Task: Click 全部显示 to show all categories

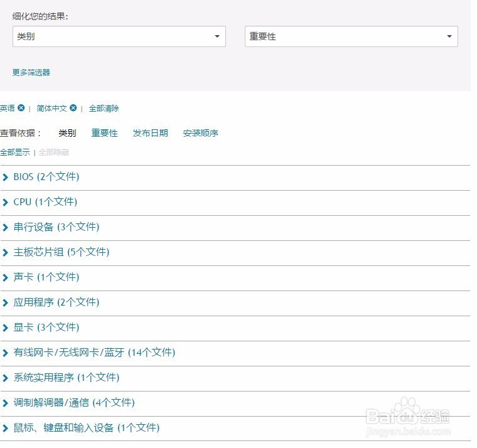Action: pyautogui.click(x=14, y=152)
